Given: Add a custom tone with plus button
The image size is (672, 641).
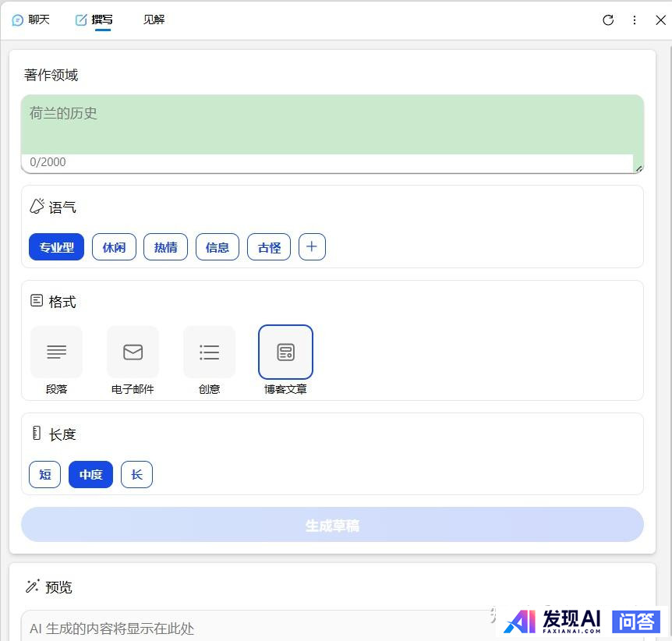Looking at the screenshot, I should click(x=312, y=247).
